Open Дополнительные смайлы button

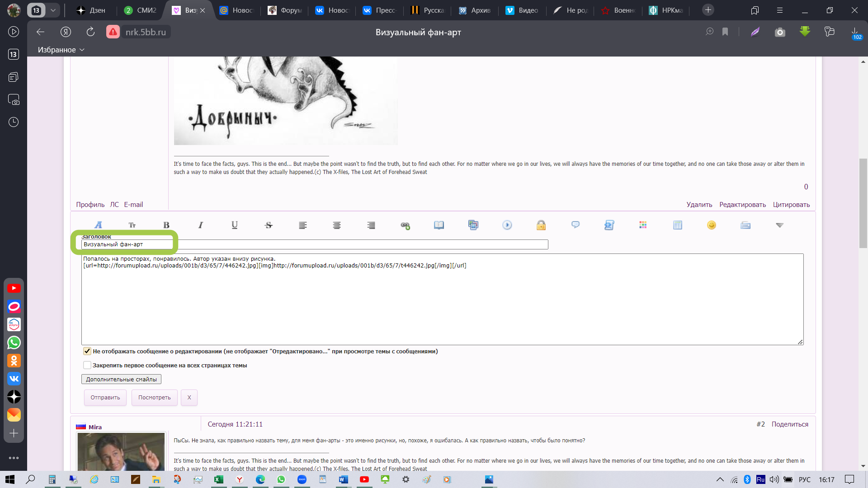point(121,379)
